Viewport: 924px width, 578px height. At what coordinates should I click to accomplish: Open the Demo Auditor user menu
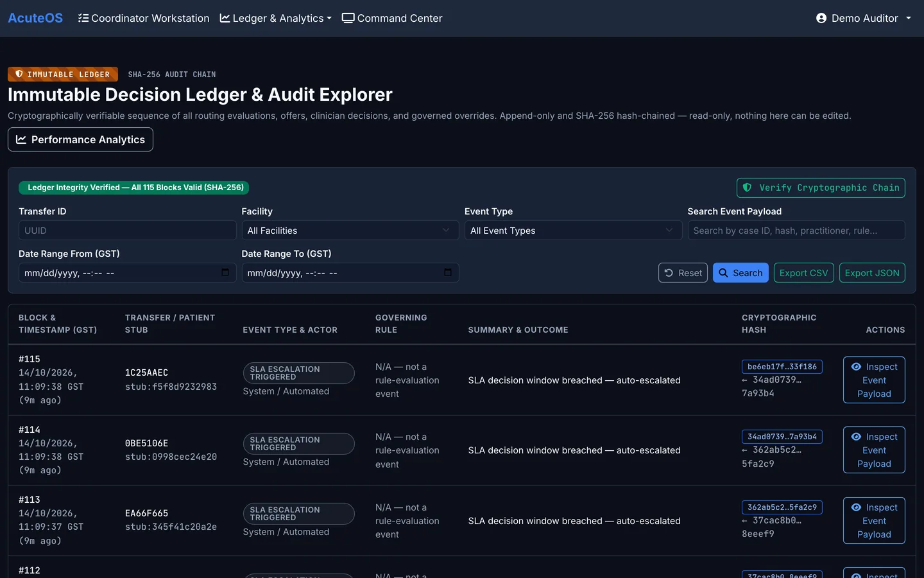864,18
